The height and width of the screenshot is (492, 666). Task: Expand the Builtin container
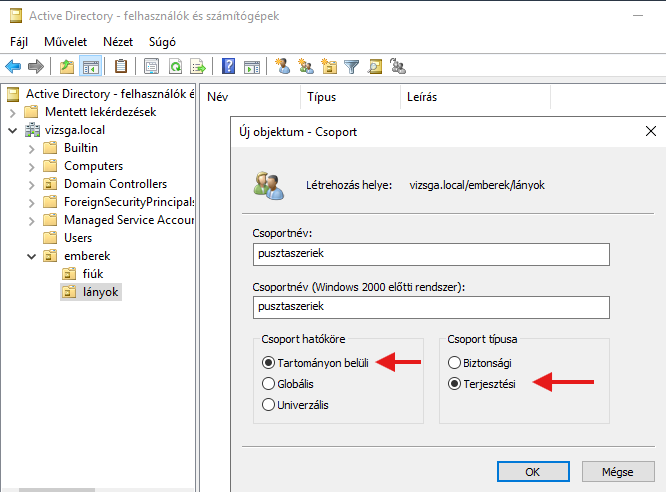pyautogui.click(x=31, y=148)
